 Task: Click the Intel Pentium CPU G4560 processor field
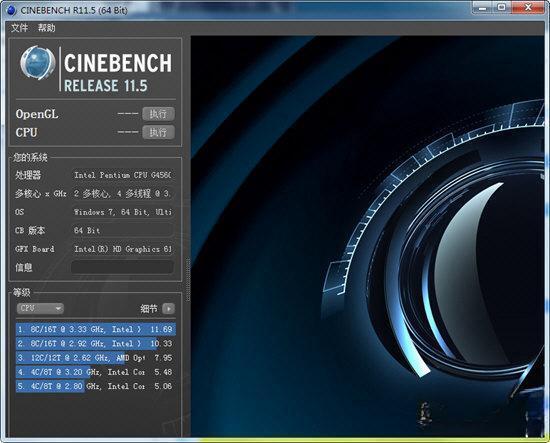(x=122, y=175)
